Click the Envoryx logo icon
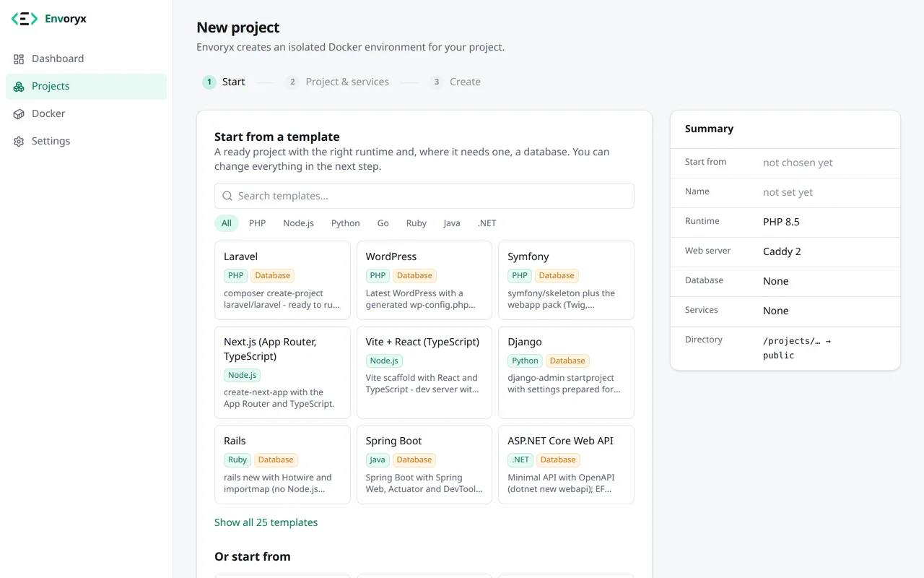The image size is (924, 578). 24,19
